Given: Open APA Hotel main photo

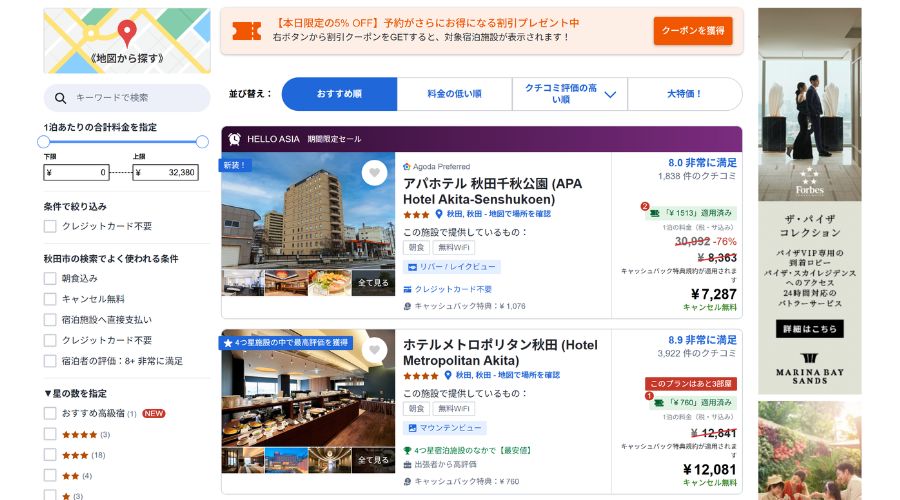Looking at the screenshot, I should point(308,210).
